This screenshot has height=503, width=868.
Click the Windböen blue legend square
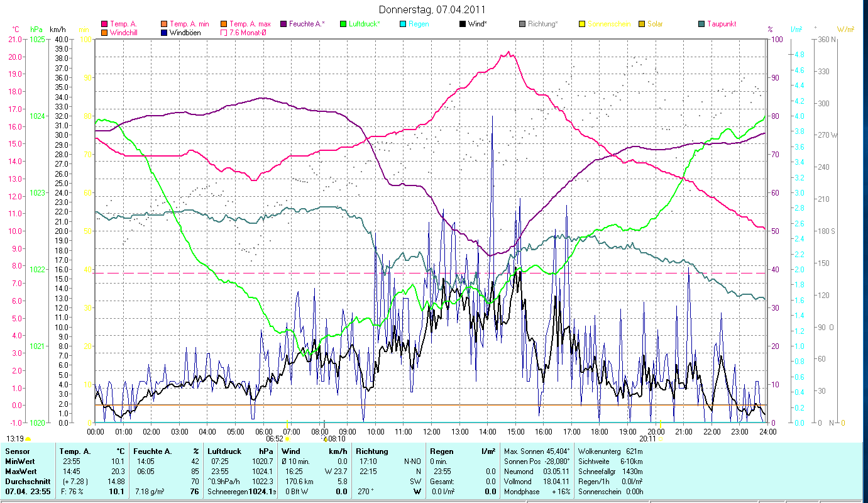click(165, 33)
